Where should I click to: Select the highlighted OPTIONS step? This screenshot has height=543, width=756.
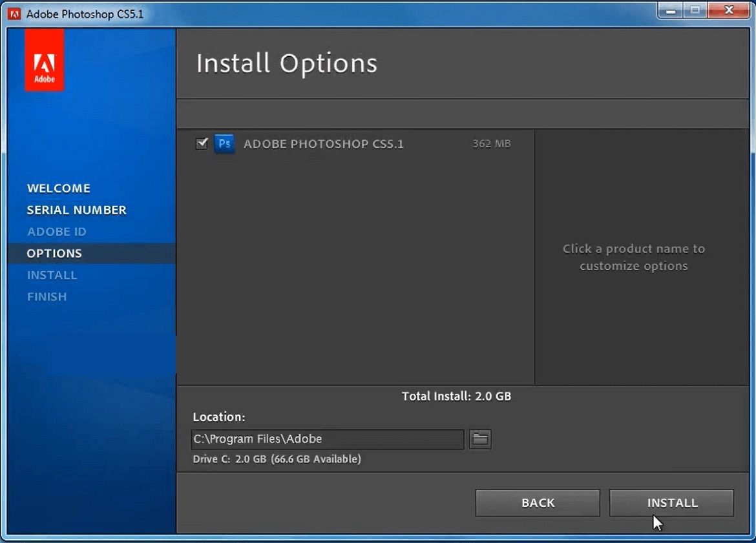point(92,254)
